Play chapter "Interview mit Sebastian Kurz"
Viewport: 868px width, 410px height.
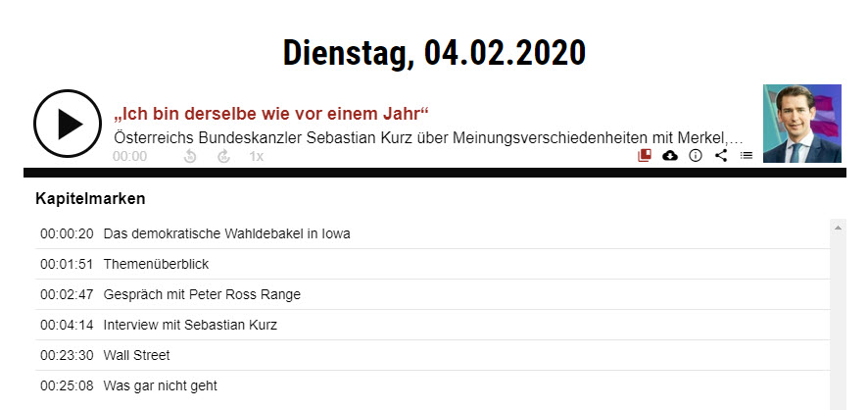coord(190,325)
